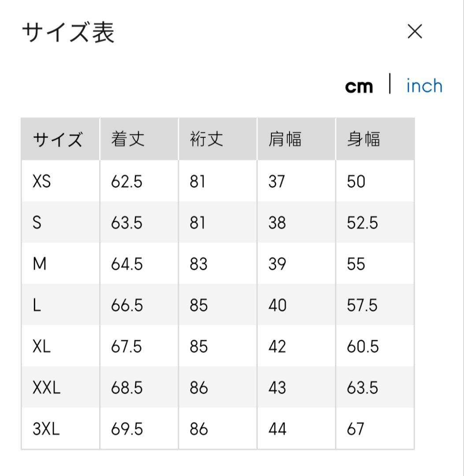
Task: Click the 裄丈 column header
Action: point(207,140)
